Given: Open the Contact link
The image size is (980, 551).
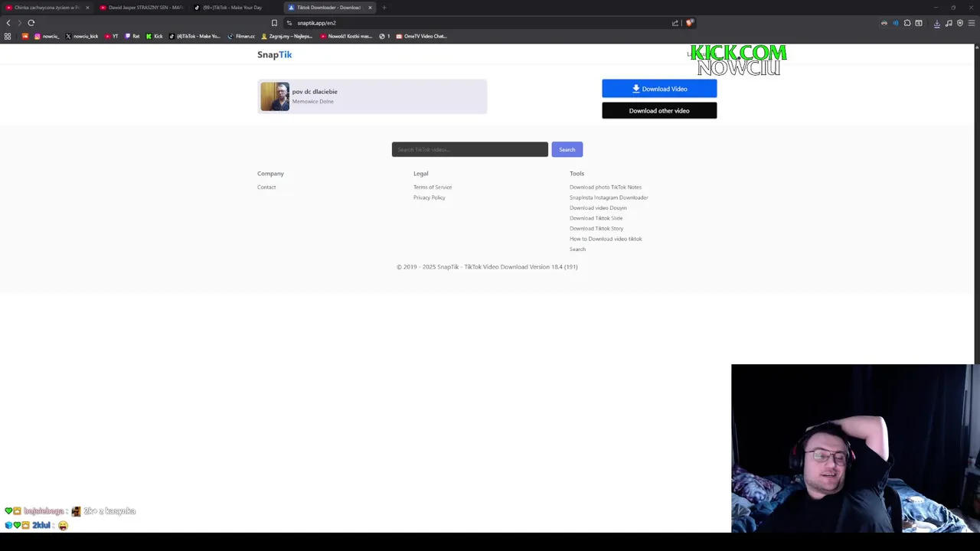Looking at the screenshot, I should click(266, 187).
